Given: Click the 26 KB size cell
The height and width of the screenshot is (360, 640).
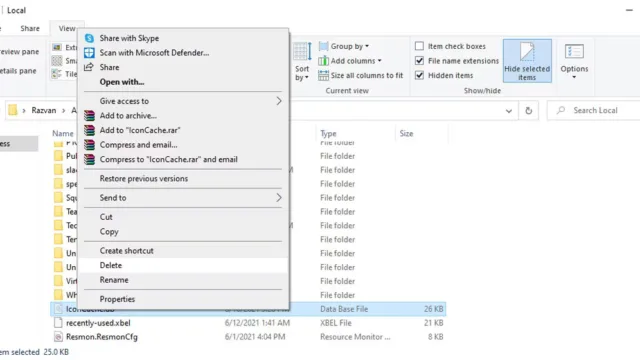Looking at the screenshot, I should (x=433, y=309).
